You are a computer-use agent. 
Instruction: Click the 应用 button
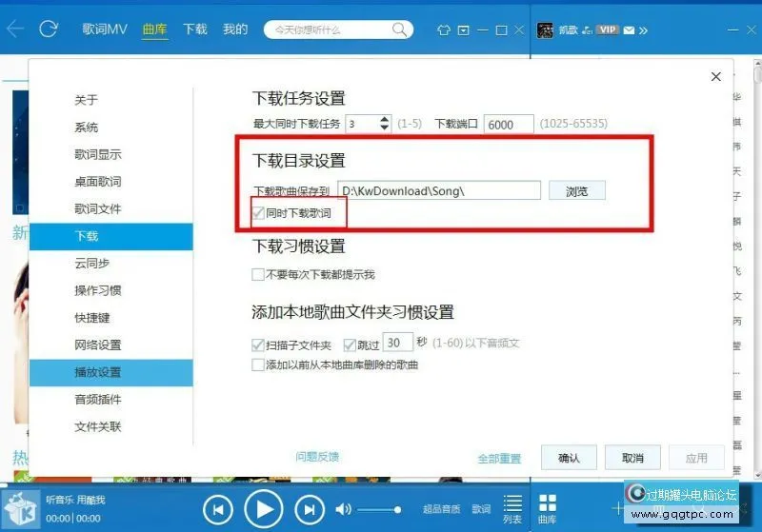click(x=696, y=458)
